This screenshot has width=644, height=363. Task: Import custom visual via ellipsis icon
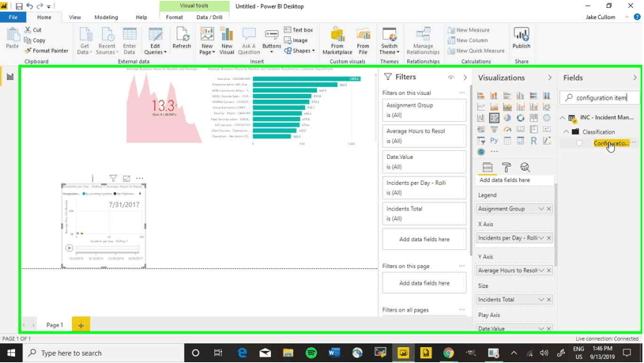pos(494,152)
